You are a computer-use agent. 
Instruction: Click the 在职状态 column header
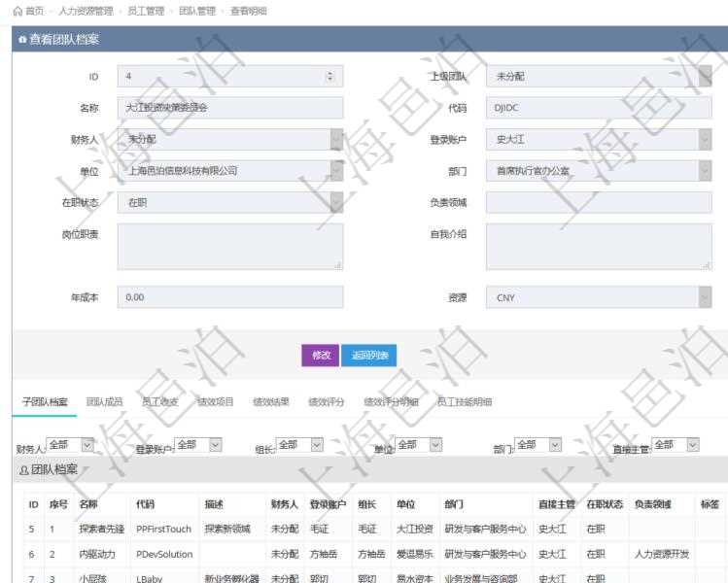pos(605,504)
